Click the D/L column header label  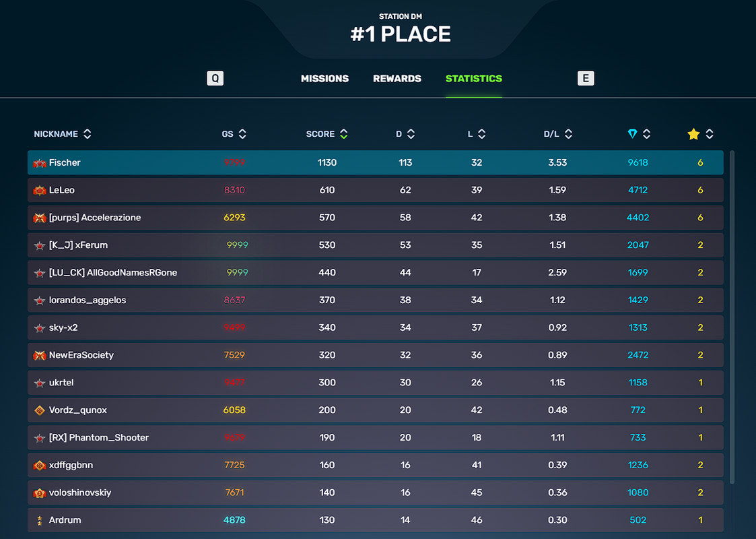551,133
